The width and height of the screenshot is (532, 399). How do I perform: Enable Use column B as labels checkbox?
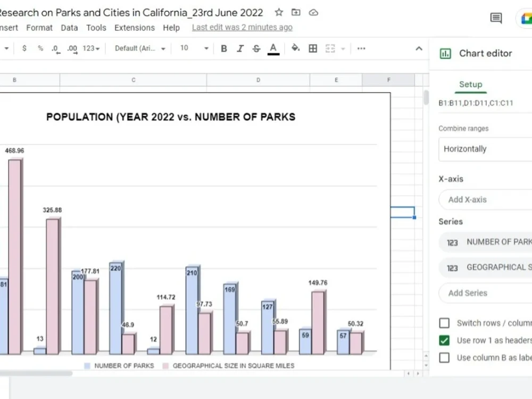click(x=444, y=358)
